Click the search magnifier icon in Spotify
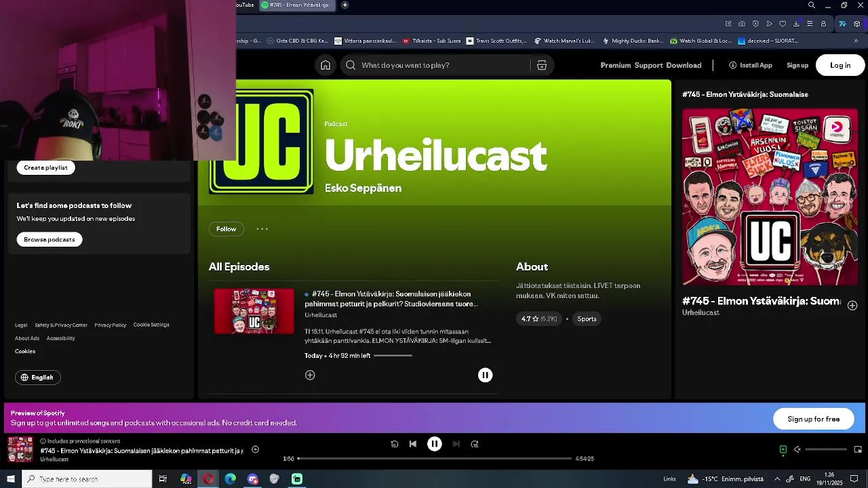Screen dimensions: 868x488 tap(351, 65)
